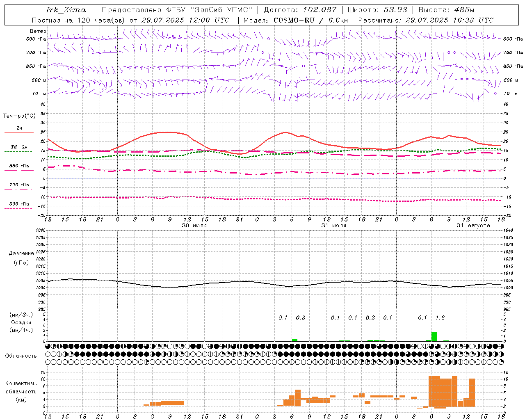
Task: Click the station name Irk_Zima
Action: coord(66,10)
